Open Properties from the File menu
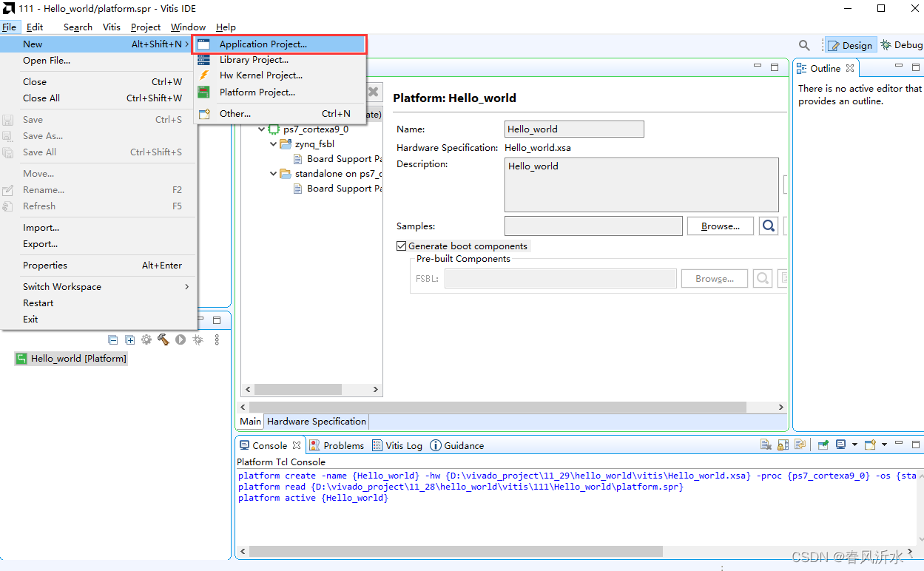Screen dimensions: 924x571 pyautogui.click(x=98, y=266)
